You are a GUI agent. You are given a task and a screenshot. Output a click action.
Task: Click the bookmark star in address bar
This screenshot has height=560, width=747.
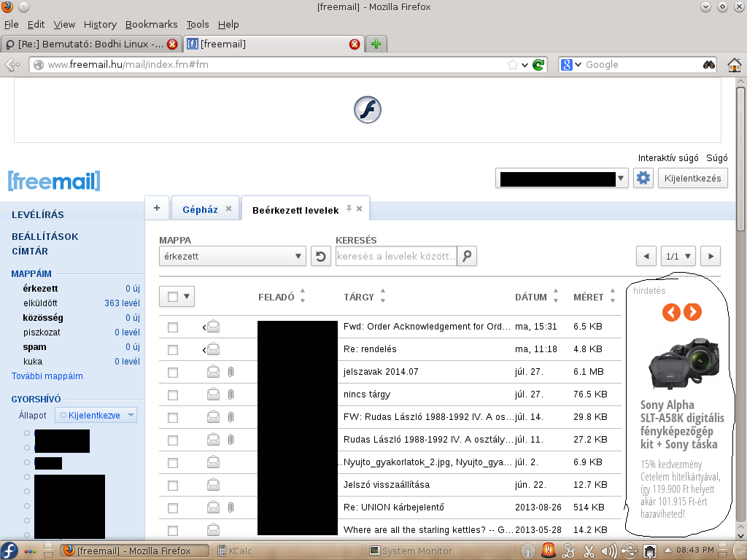click(513, 65)
